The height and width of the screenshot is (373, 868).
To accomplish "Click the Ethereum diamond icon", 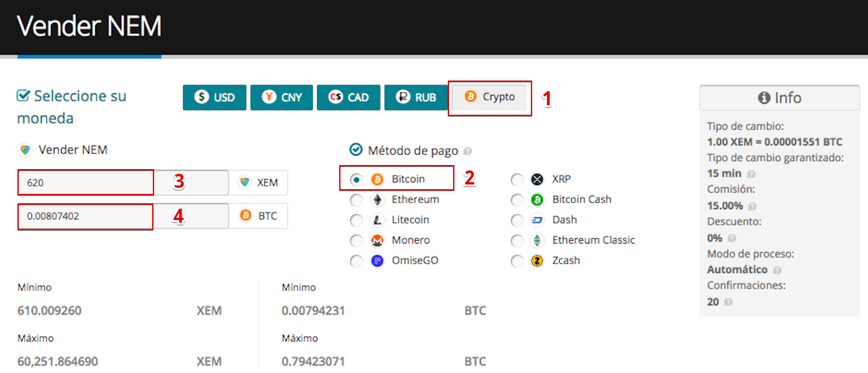I will [x=377, y=200].
